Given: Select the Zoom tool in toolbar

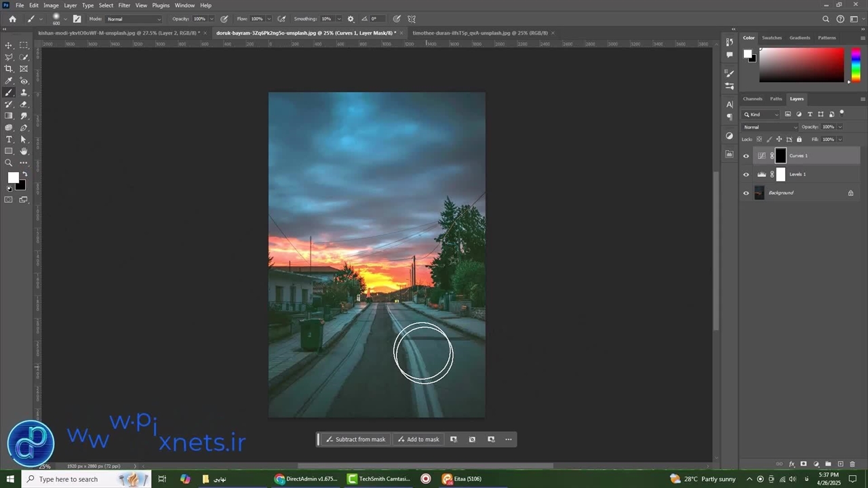Looking at the screenshot, I should tap(9, 163).
